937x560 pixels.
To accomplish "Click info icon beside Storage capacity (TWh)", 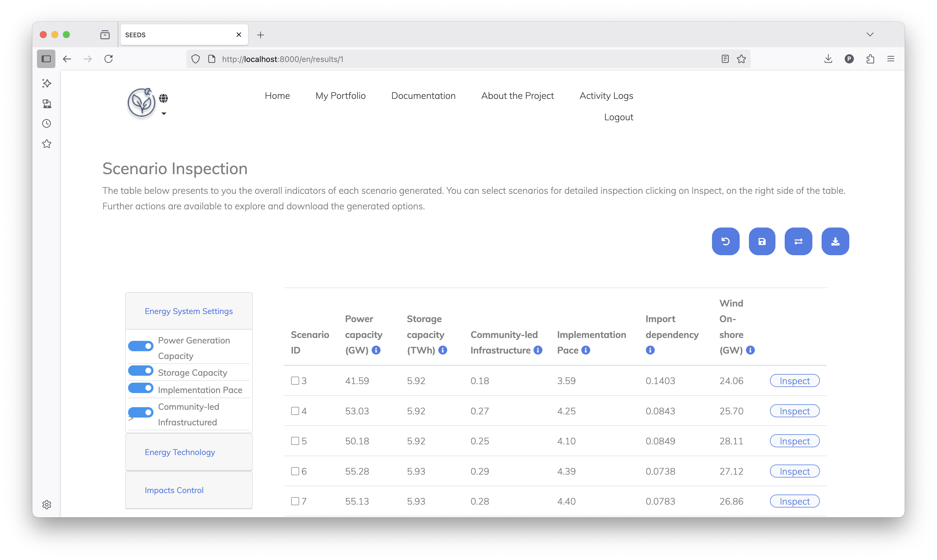I will [x=443, y=350].
